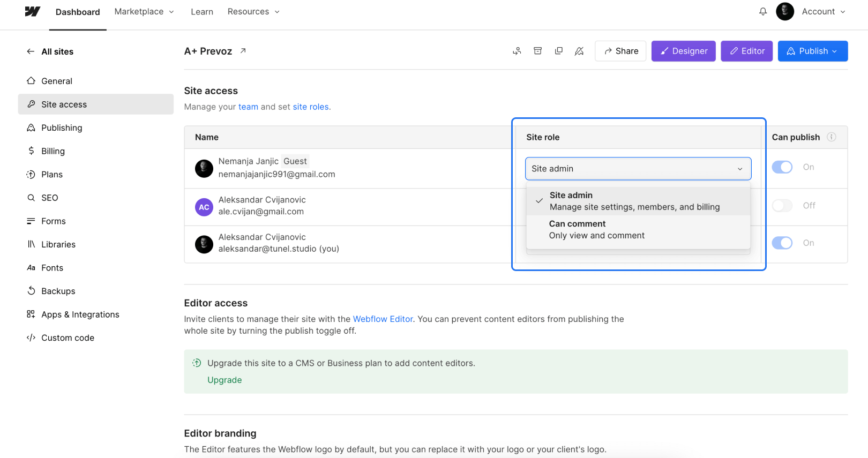Toggle Can publish for aleksandar@tunel.studio
Screen dimensions: 868x458
[782, 243]
